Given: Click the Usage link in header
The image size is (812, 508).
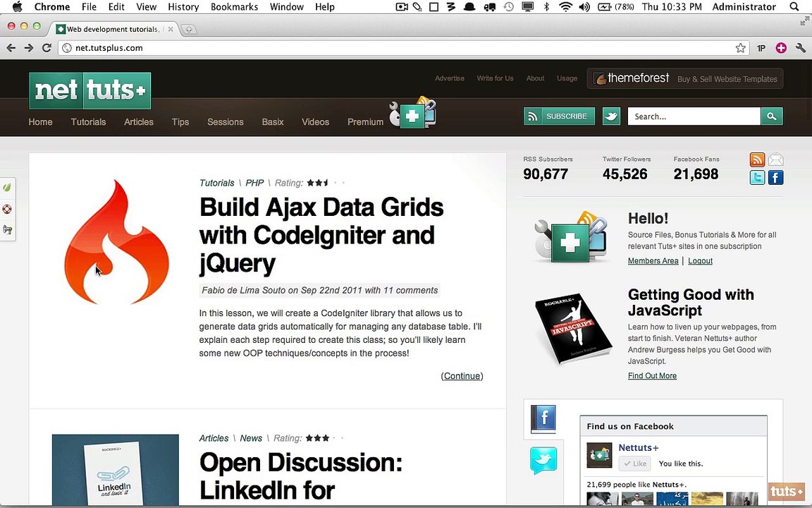Looking at the screenshot, I should [567, 78].
